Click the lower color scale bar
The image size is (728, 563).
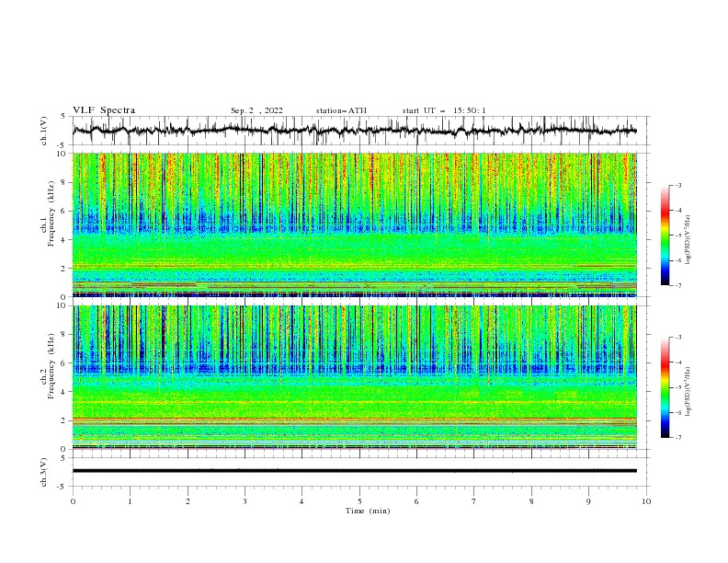click(665, 387)
